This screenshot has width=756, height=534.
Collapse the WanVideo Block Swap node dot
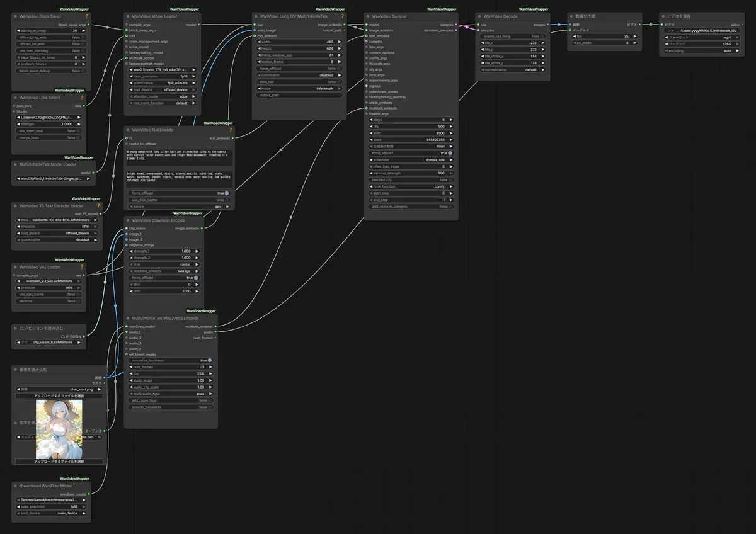[16, 16]
